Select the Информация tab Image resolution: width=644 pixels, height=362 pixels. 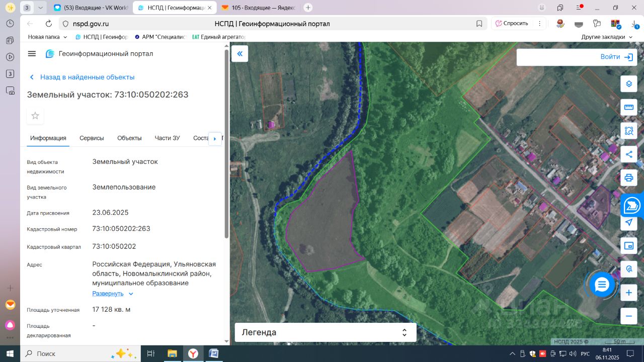(48, 138)
